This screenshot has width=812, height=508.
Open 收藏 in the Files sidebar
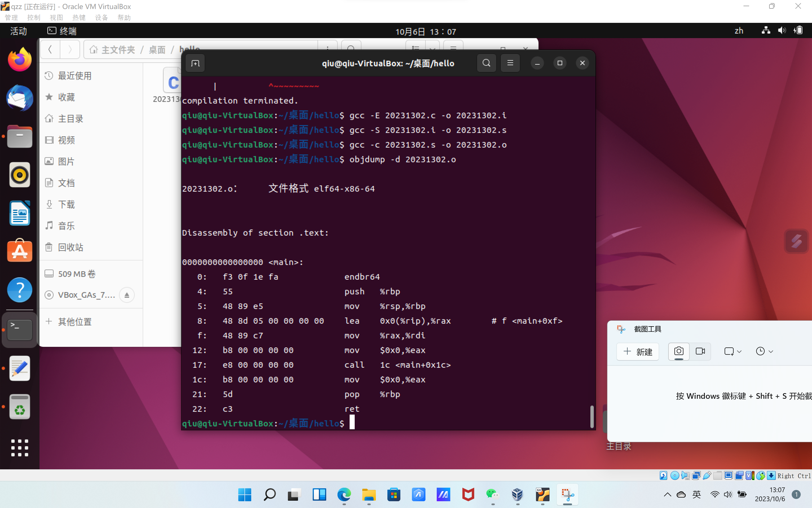tap(91, 97)
